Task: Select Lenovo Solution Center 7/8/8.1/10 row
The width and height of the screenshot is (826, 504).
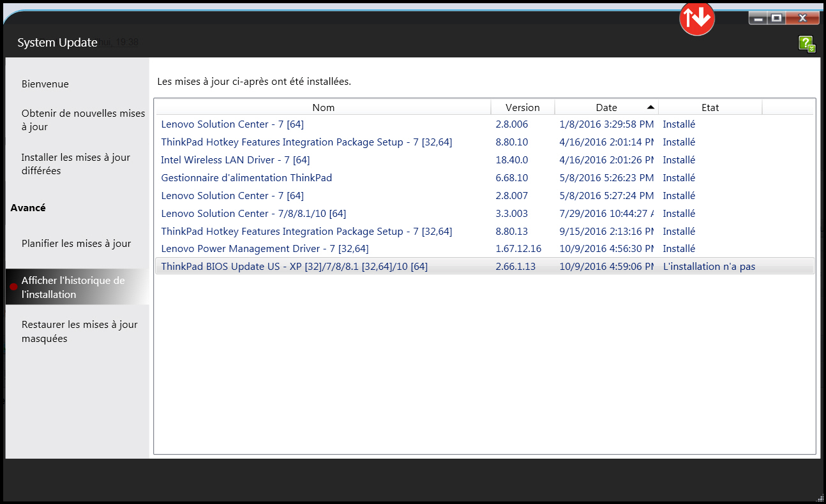Action: 484,214
